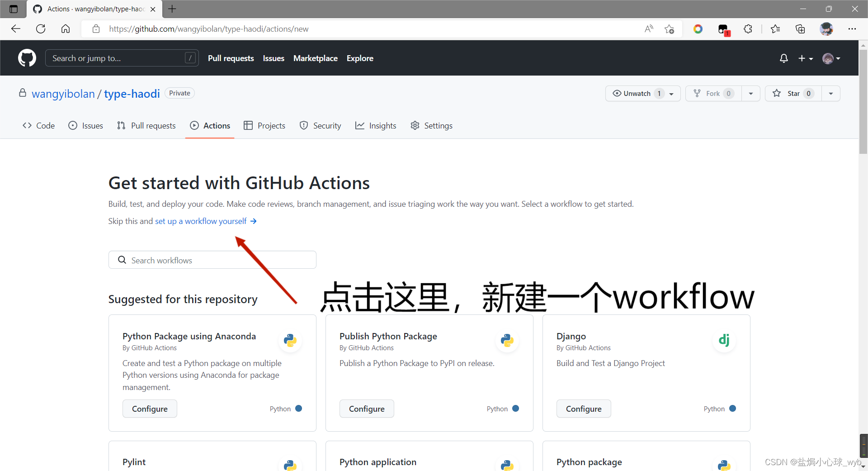Open Pull requests in top navigation
Viewport: 868px width, 471px height.
(231, 58)
